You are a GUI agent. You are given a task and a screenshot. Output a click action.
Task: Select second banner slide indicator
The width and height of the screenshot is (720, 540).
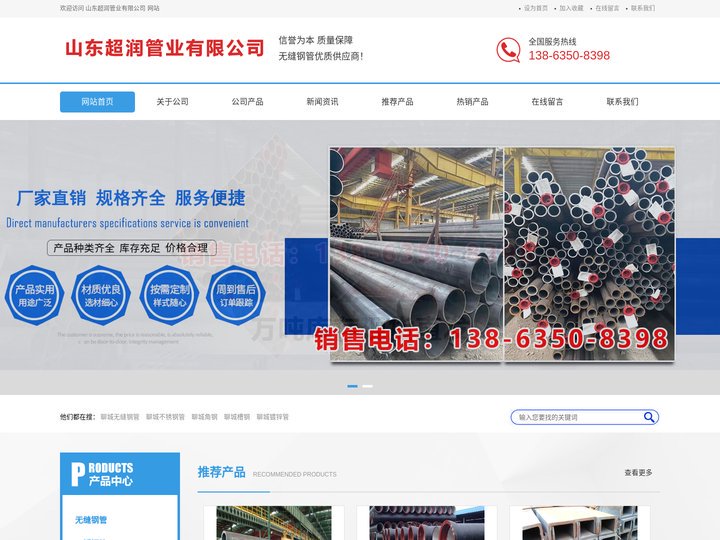click(367, 386)
